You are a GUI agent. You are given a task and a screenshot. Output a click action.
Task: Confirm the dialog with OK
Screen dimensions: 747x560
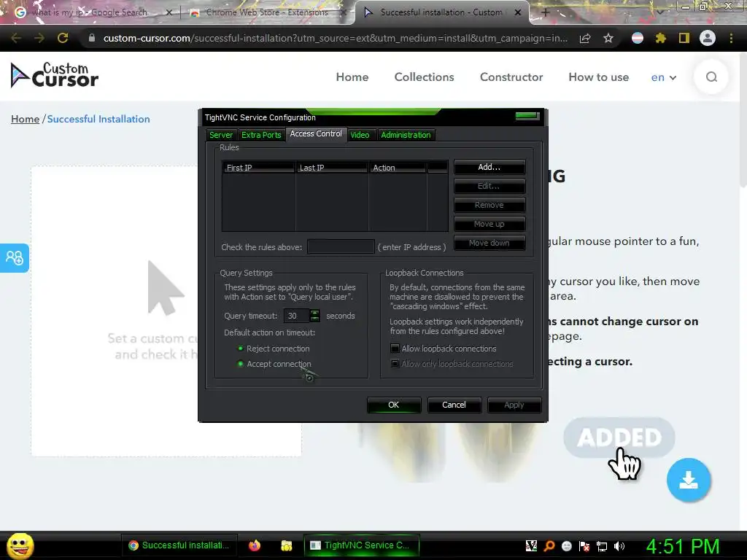point(393,405)
